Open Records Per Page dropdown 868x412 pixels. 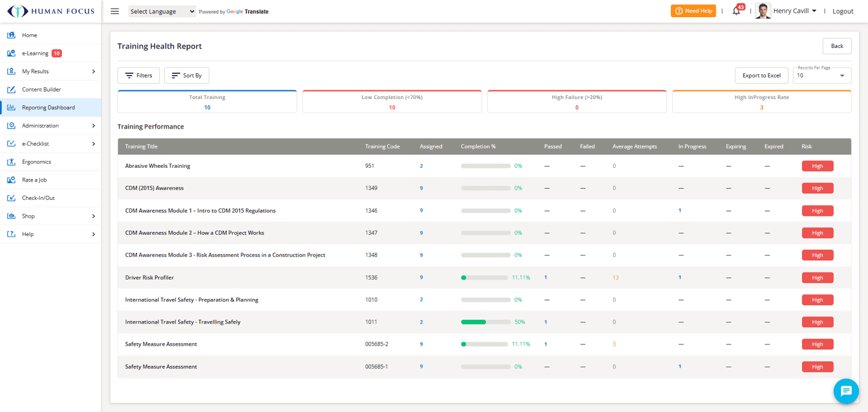point(822,76)
